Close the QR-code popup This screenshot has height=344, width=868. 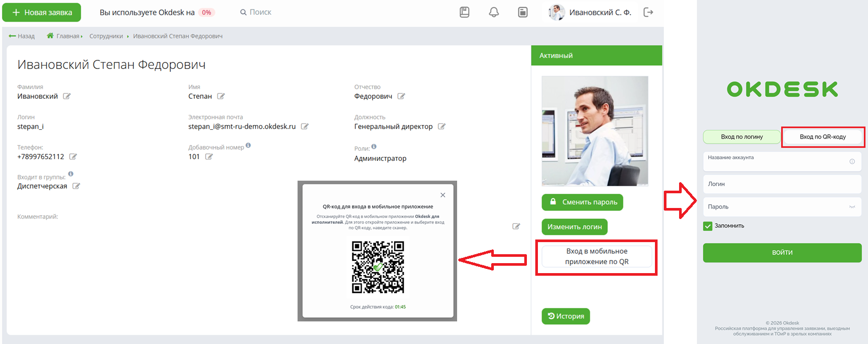point(443,195)
